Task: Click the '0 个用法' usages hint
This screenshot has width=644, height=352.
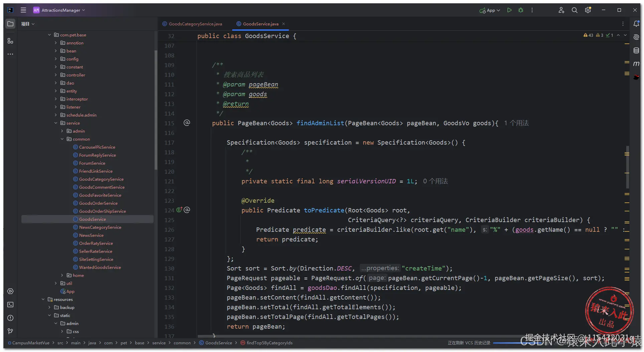Action: [x=436, y=181]
